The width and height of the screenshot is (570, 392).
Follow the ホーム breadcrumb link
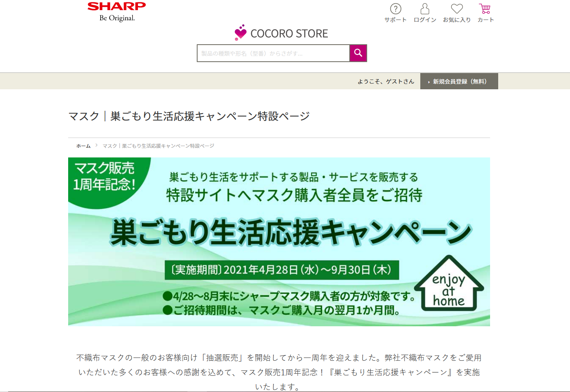pyautogui.click(x=84, y=146)
